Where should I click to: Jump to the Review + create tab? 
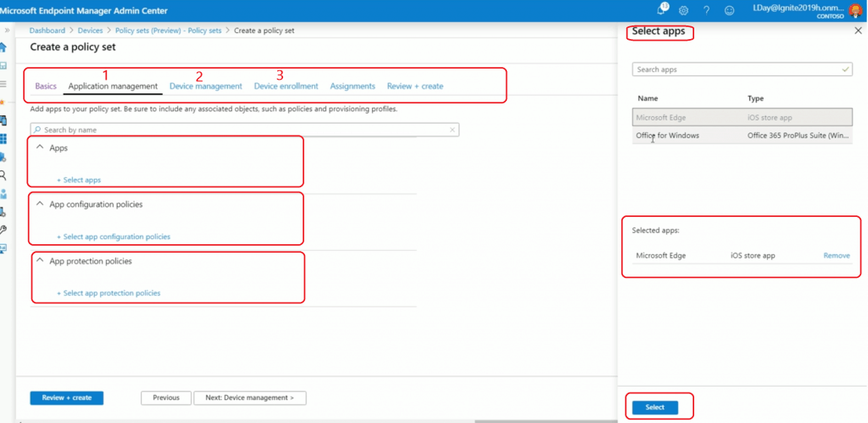click(415, 86)
